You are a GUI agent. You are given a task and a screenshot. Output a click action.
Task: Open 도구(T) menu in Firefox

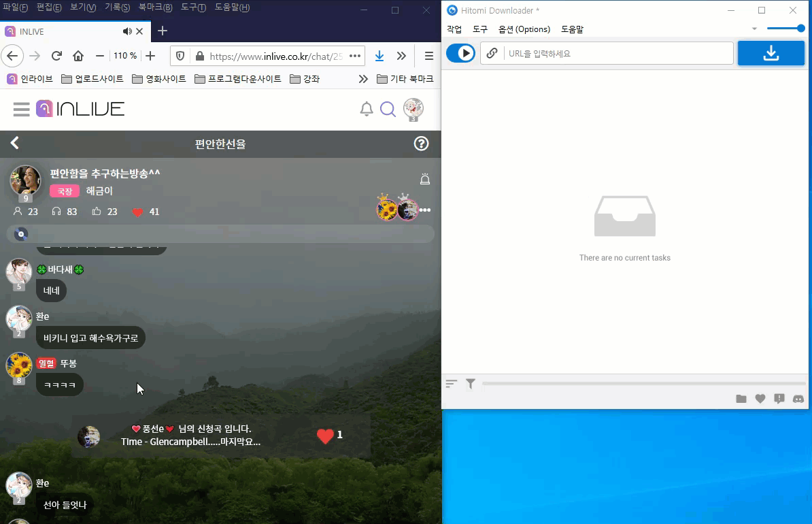coord(193,7)
